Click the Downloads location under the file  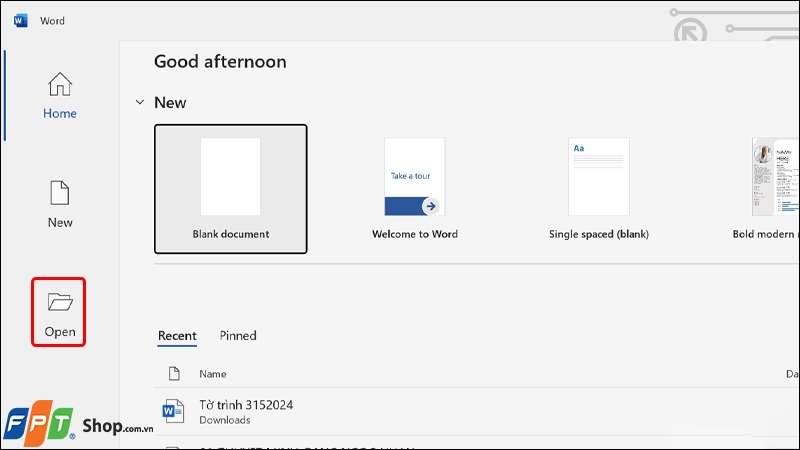[223, 420]
